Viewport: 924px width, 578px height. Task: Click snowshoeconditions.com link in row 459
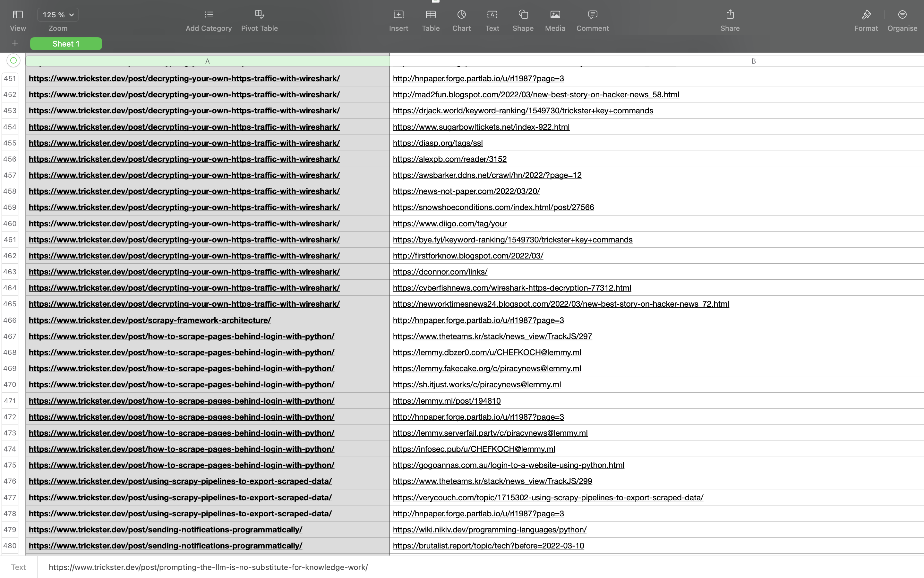click(x=493, y=207)
